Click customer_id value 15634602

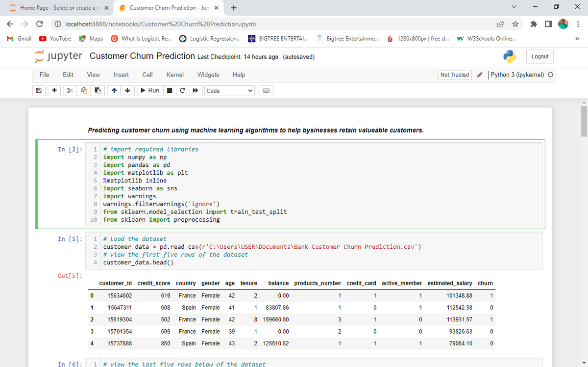(120, 296)
